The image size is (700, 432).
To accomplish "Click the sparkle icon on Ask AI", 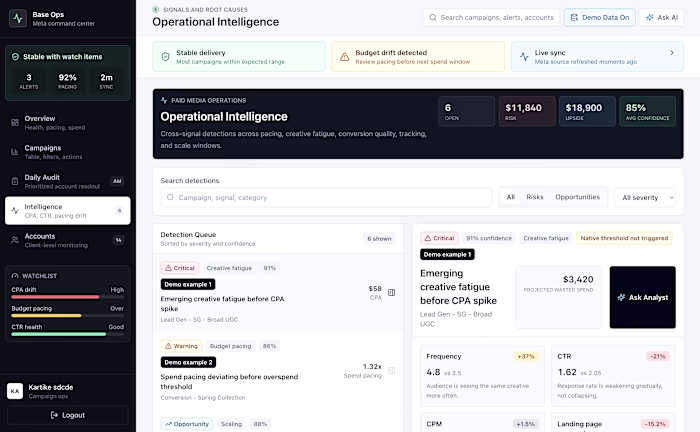I will click(x=650, y=17).
